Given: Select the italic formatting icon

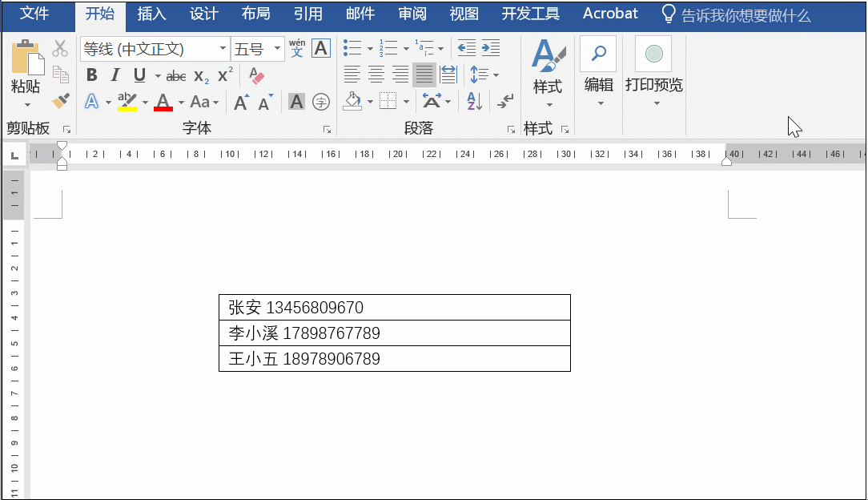Looking at the screenshot, I should (115, 75).
